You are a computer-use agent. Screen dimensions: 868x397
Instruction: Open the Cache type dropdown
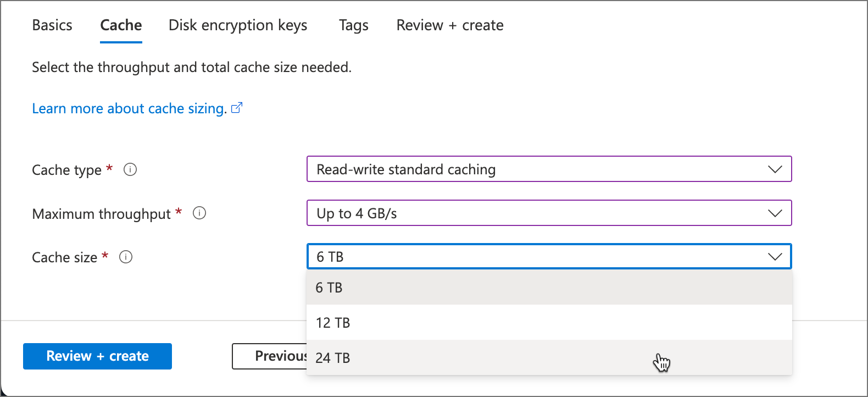[x=549, y=169]
